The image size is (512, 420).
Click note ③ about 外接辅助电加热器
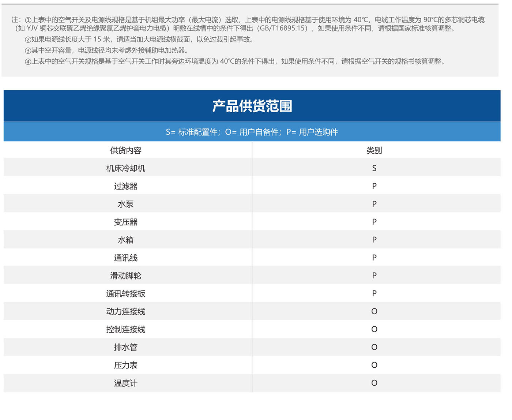tap(107, 50)
